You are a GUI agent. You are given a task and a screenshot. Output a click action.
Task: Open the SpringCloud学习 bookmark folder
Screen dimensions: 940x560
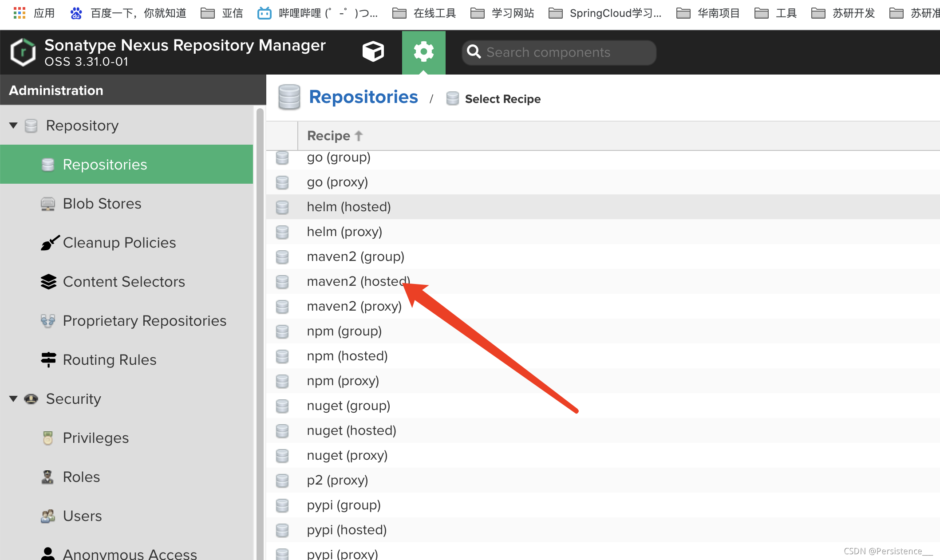[x=605, y=13]
